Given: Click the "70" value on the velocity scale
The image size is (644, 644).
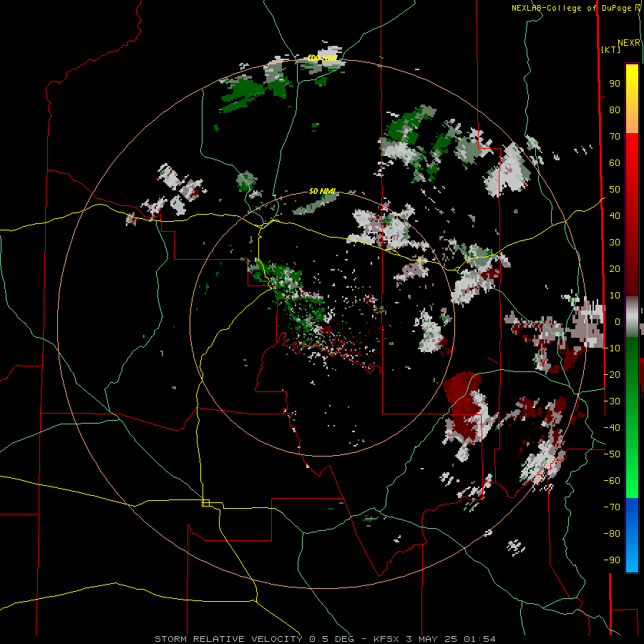Looking at the screenshot, I should click(x=615, y=137).
